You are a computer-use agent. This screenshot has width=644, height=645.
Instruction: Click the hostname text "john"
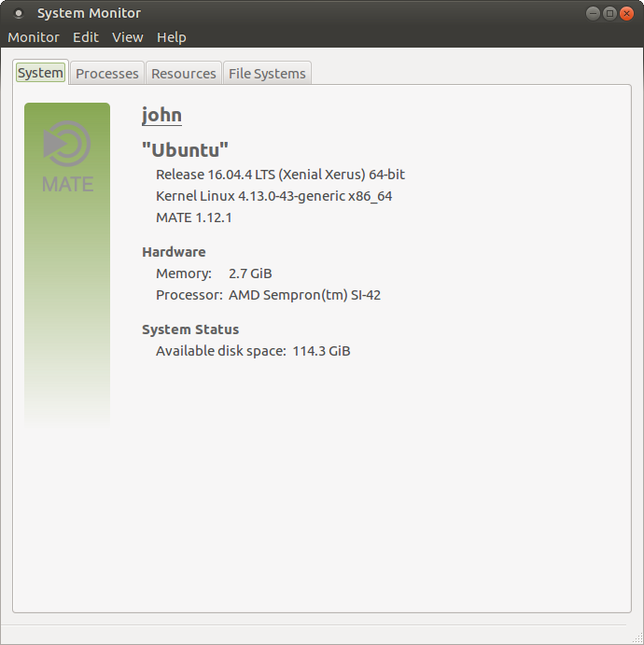click(161, 115)
